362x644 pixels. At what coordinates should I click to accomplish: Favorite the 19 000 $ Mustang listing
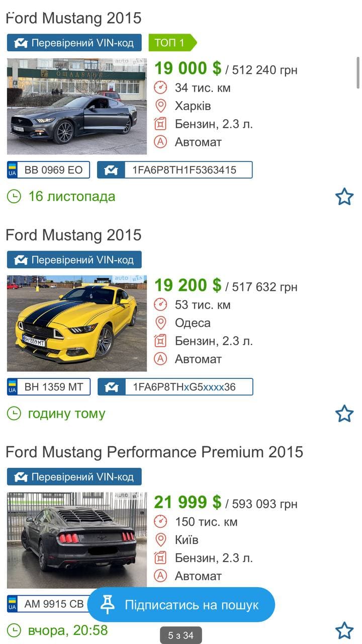[x=344, y=197]
